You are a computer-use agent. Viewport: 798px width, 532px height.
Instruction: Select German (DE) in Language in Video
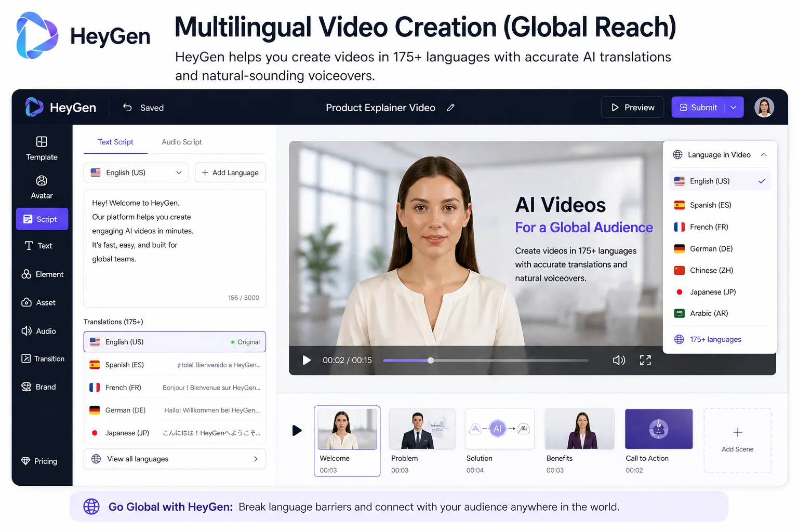click(720, 249)
